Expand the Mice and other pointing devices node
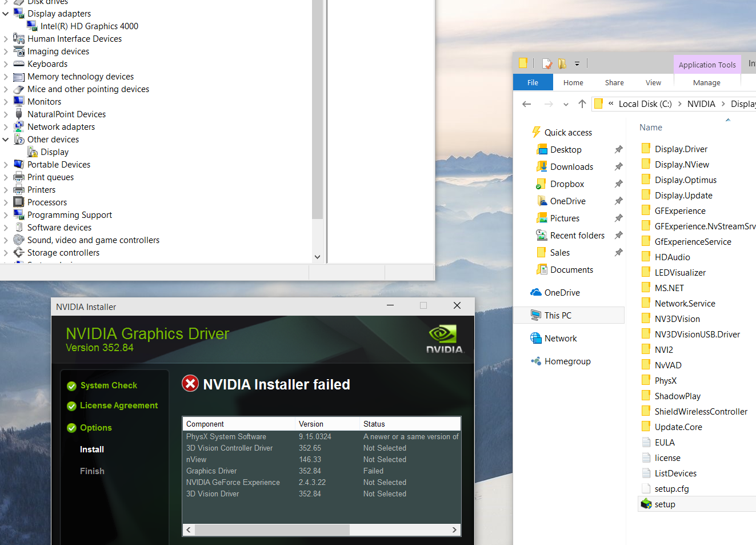Screen dimensions: 756x545 [6, 89]
